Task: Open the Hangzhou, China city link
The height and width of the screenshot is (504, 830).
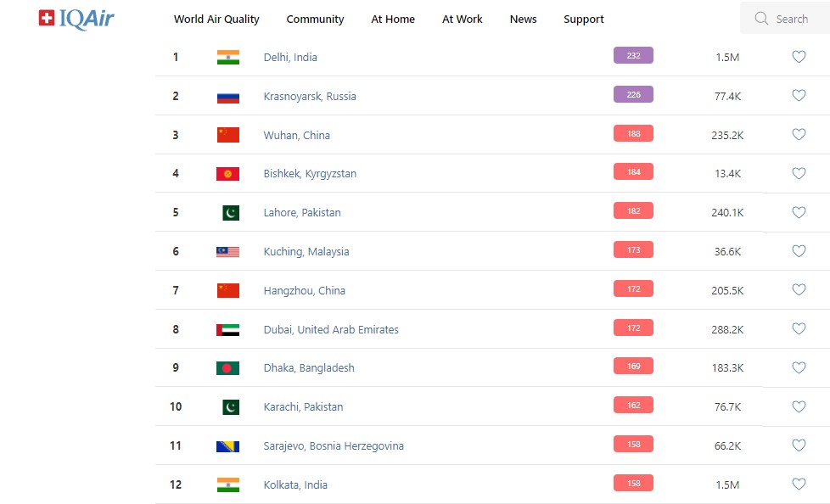Action: (x=305, y=290)
